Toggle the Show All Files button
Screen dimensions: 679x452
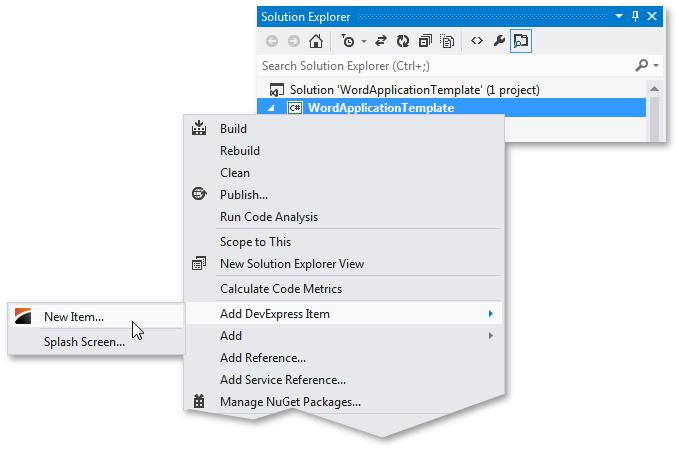447,41
